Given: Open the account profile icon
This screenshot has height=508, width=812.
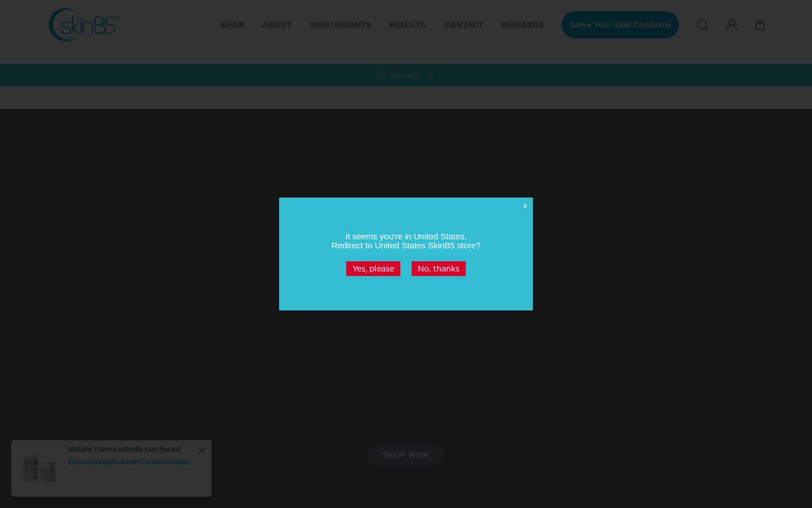Looking at the screenshot, I should coord(732,25).
